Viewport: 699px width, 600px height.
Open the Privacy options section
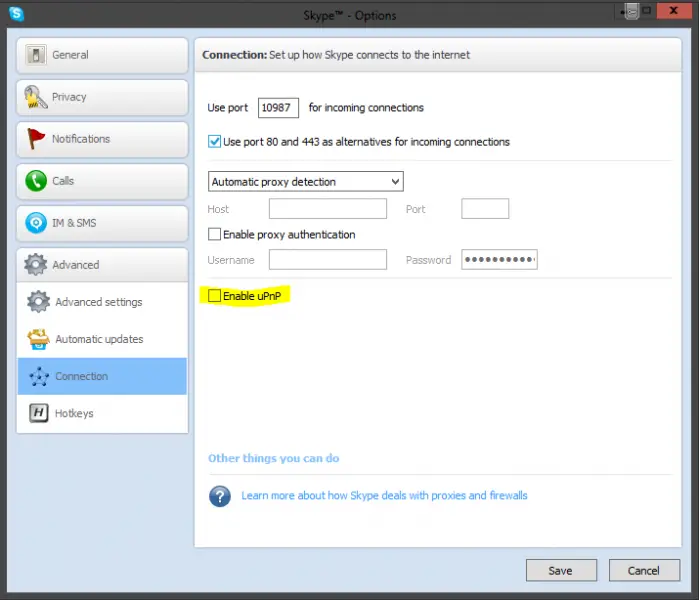click(102, 97)
